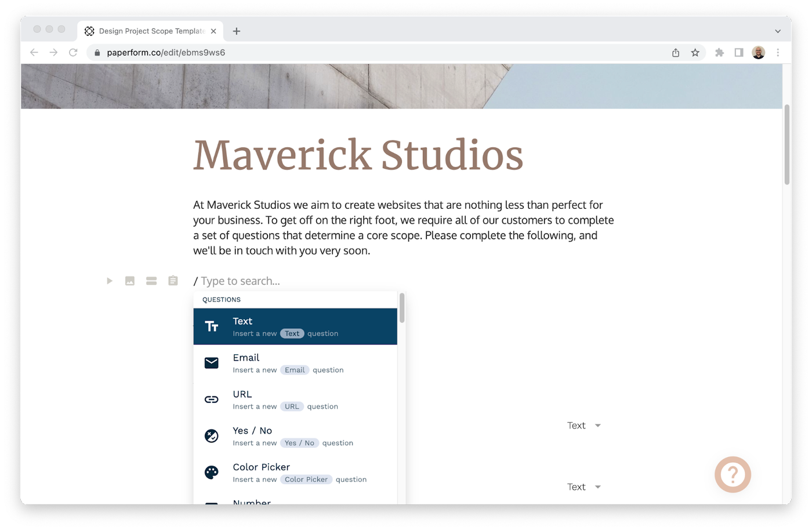The image size is (812, 530).
Task: Click the image insert icon
Action: 130,281
